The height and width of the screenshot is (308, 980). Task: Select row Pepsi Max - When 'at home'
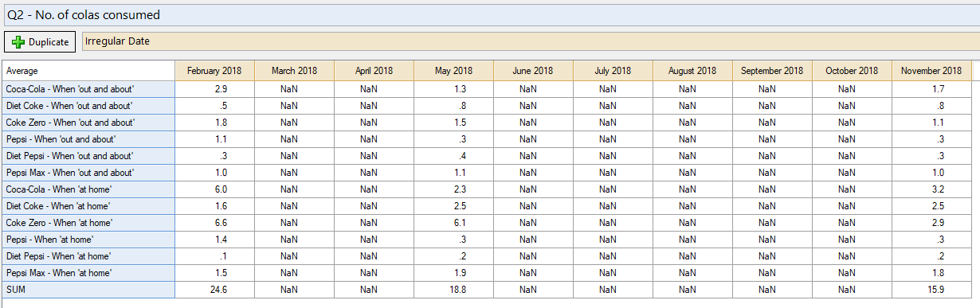(x=88, y=273)
